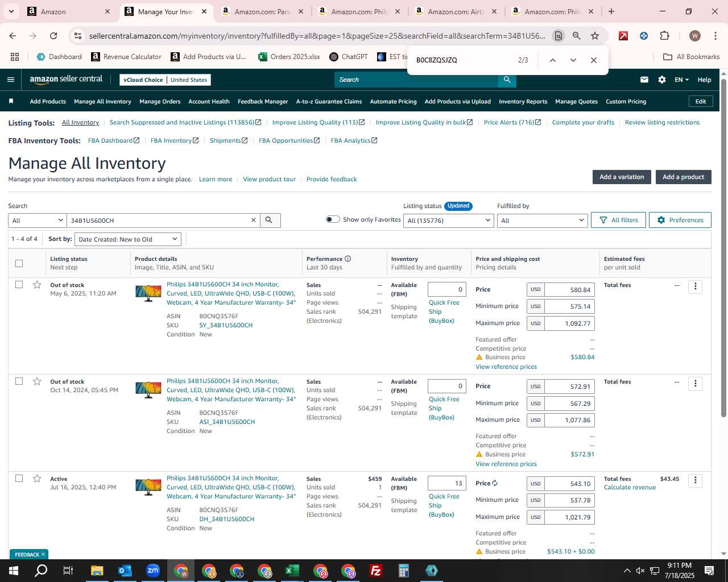This screenshot has height=582, width=728.
Task: Click the Add a product button
Action: (x=683, y=177)
